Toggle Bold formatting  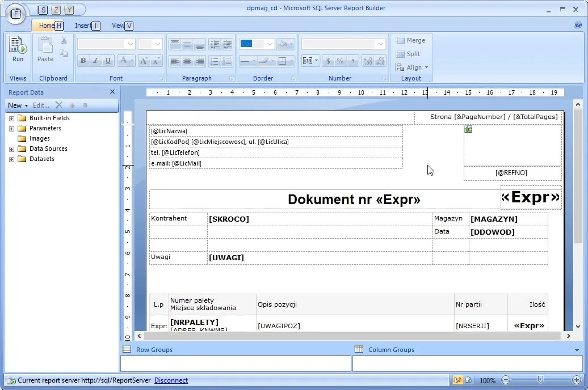coord(83,61)
